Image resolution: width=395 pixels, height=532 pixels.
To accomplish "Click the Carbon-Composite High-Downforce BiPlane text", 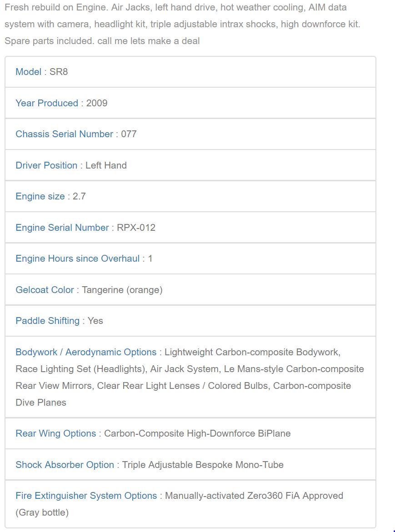I will click(x=197, y=433).
